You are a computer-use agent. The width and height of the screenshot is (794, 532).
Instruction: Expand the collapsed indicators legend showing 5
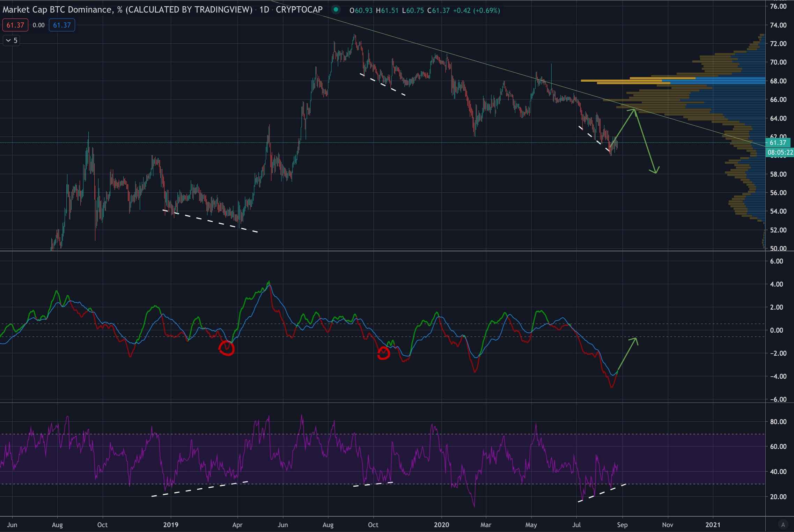tap(11, 40)
